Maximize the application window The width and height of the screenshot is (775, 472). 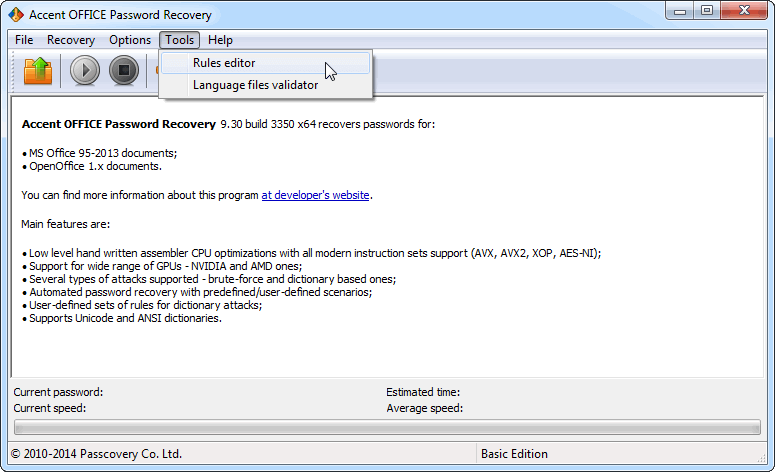[707, 11]
